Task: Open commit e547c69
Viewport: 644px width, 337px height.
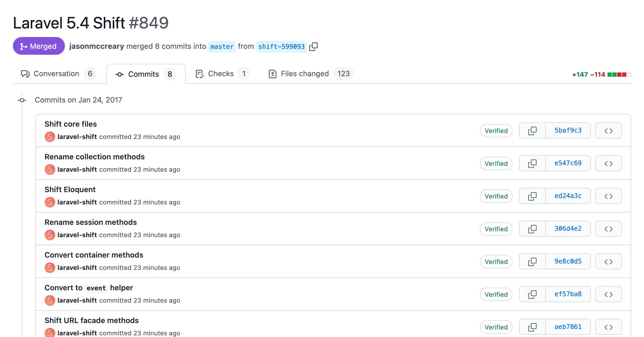Action: pos(568,163)
